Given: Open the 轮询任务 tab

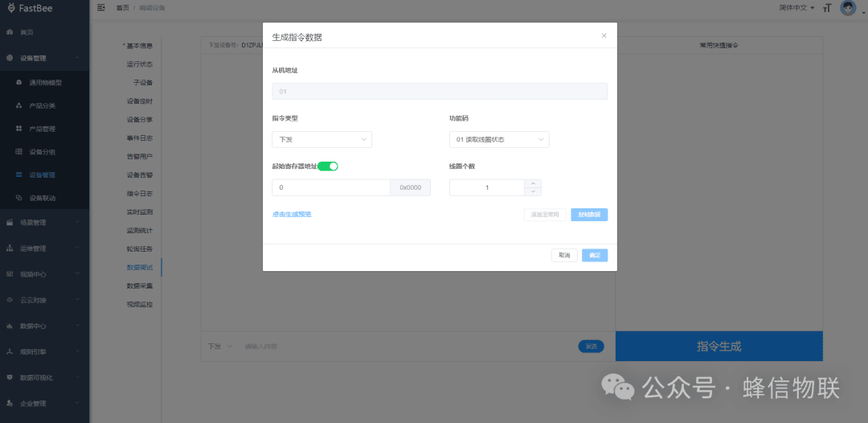Looking at the screenshot, I should [x=140, y=249].
